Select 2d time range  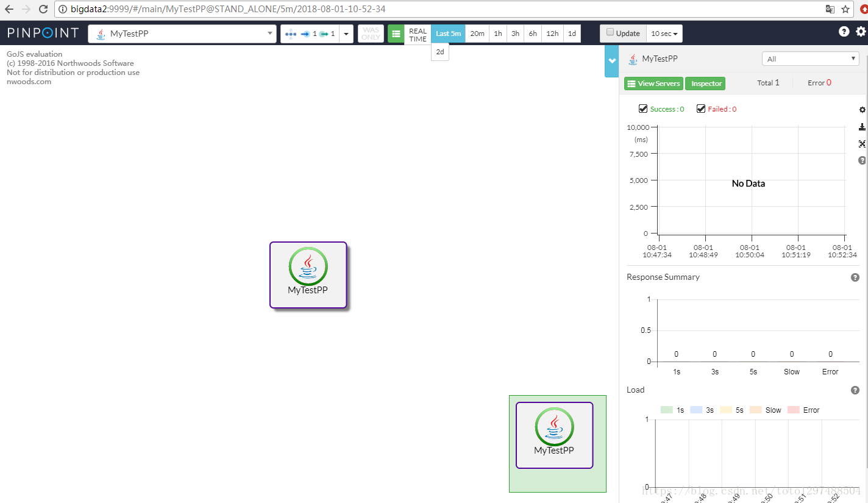point(440,52)
